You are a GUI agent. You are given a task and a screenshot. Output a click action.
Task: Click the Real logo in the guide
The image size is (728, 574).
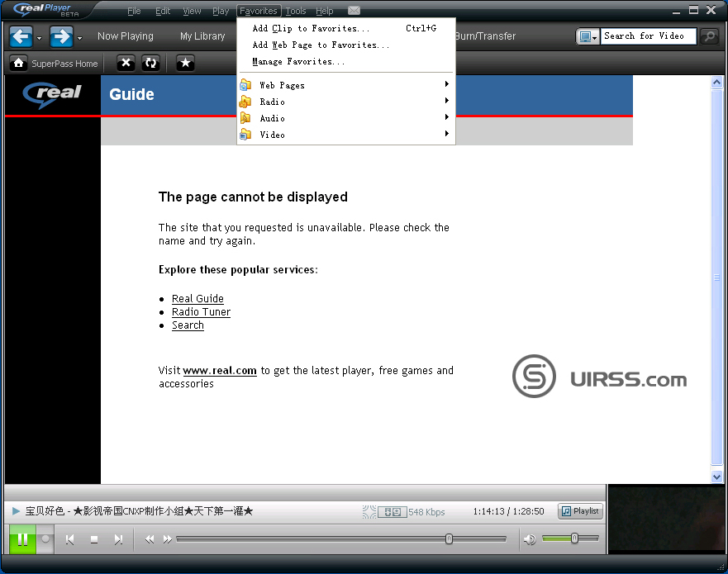(x=52, y=95)
